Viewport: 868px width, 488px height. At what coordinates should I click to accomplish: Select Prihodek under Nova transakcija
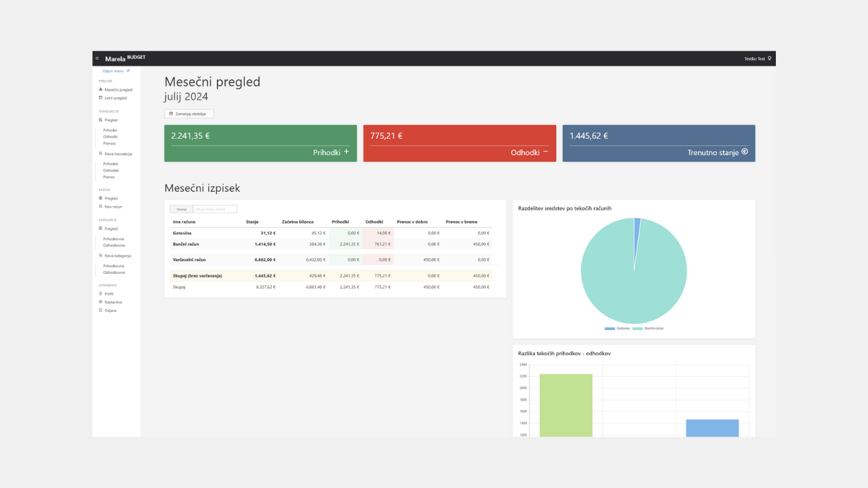click(x=111, y=163)
